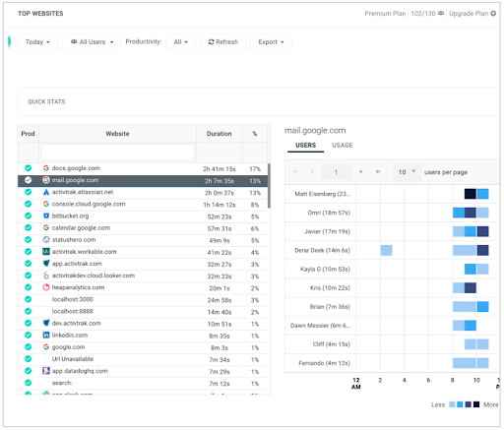This screenshot has height=430, width=504.
Task: Click the darkest block in Matt Eisenberg's row
Action: point(471,194)
